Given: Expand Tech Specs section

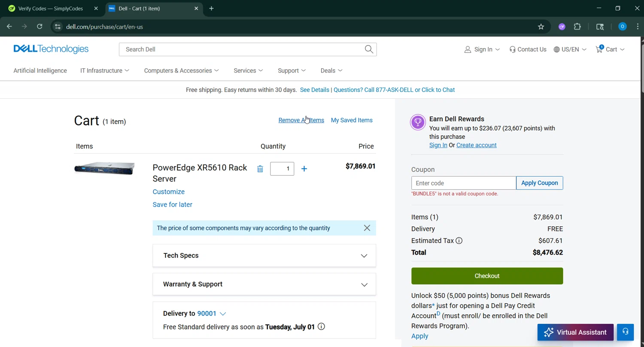Looking at the screenshot, I should 264,256.
